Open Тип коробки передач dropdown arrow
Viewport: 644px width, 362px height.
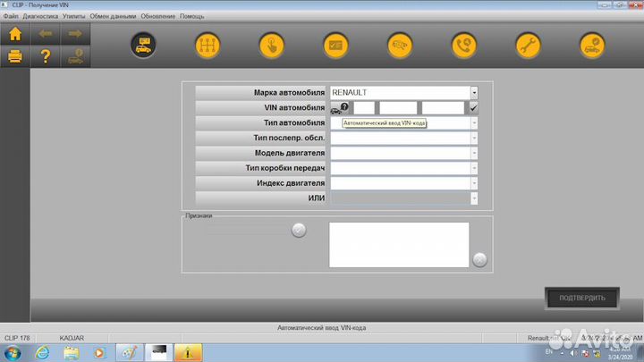tap(474, 168)
